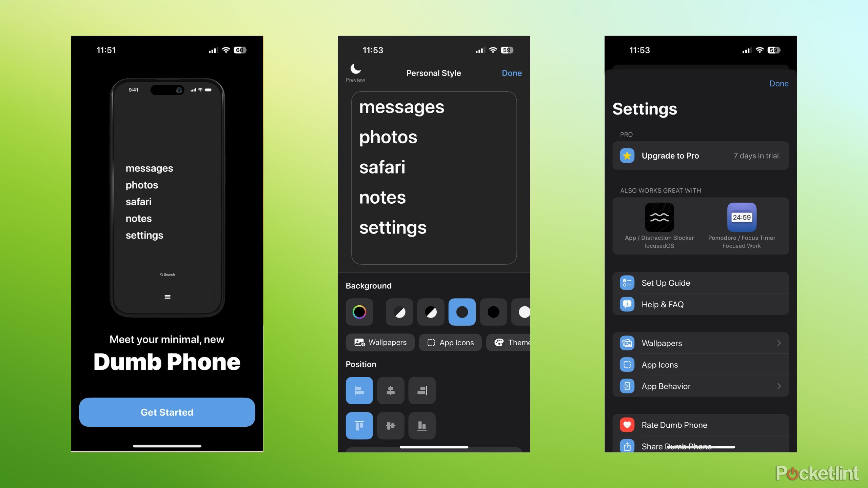Tap Done to close Personal Style screen
Image resolution: width=868 pixels, height=488 pixels.
(x=511, y=73)
